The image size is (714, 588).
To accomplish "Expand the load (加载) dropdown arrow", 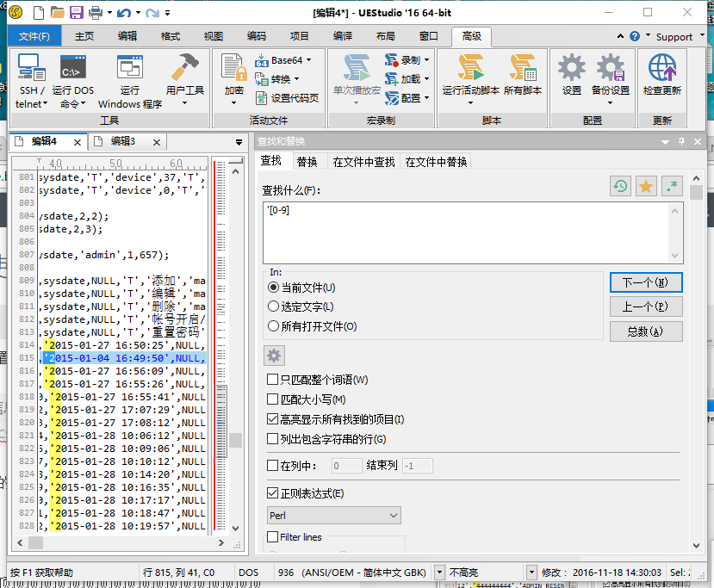I will (x=426, y=79).
